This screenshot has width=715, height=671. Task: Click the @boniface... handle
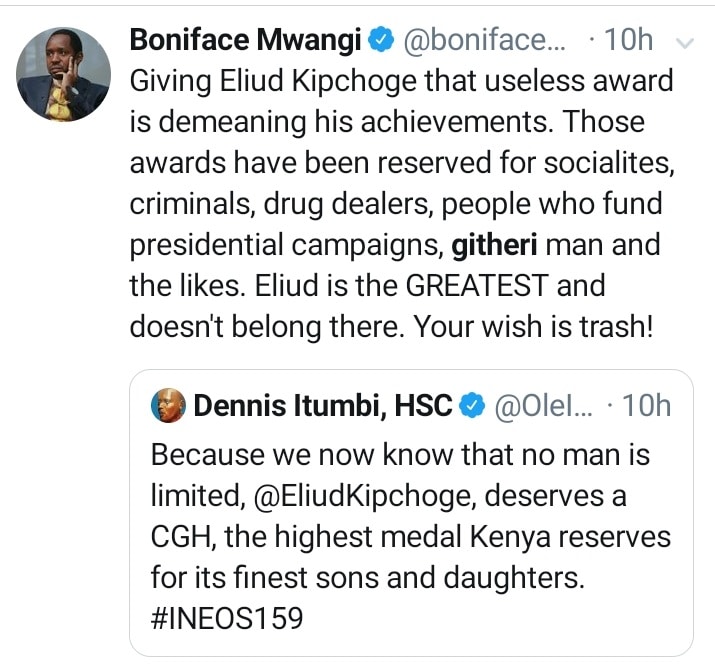(x=477, y=42)
